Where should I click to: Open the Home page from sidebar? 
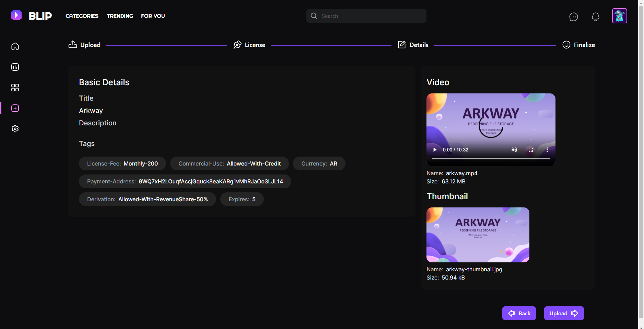coord(15,46)
